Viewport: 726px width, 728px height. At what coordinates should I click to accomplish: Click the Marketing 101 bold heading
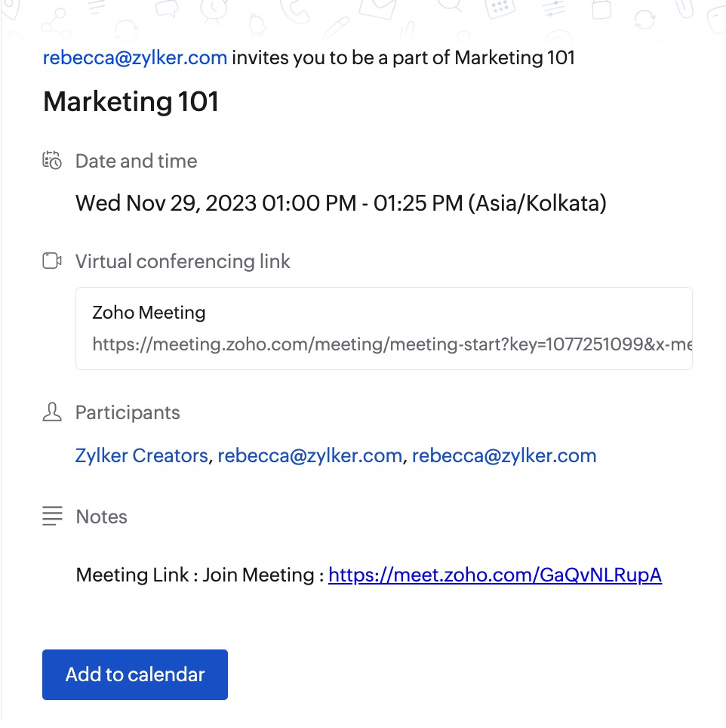coord(131,102)
